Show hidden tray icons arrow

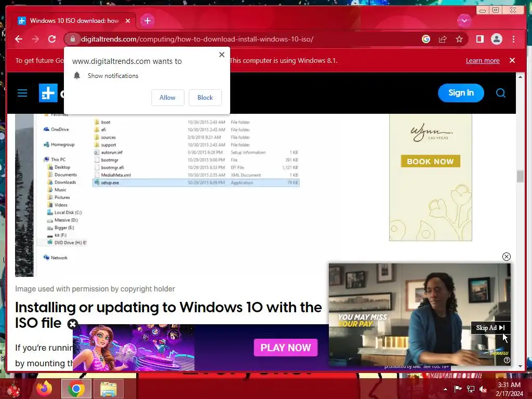pos(445,389)
